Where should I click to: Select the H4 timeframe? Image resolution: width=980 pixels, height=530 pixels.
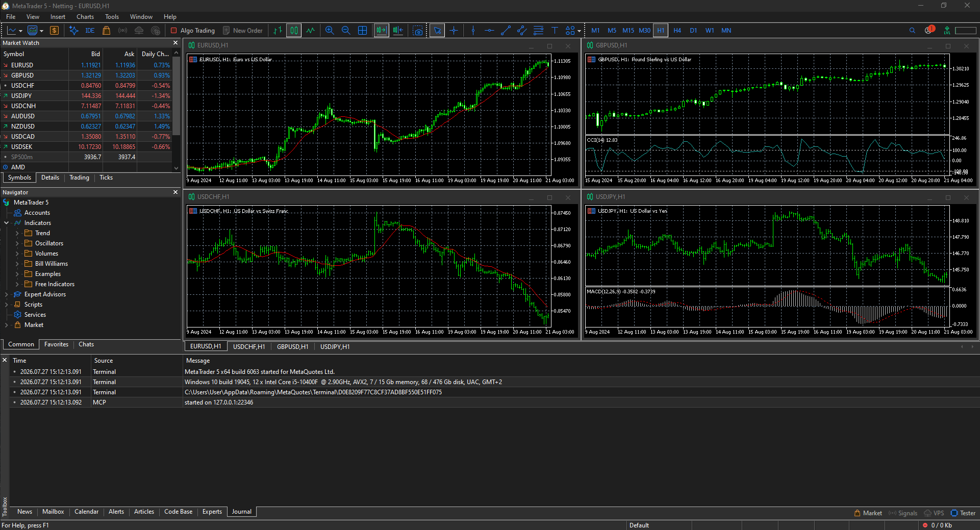[677, 31]
